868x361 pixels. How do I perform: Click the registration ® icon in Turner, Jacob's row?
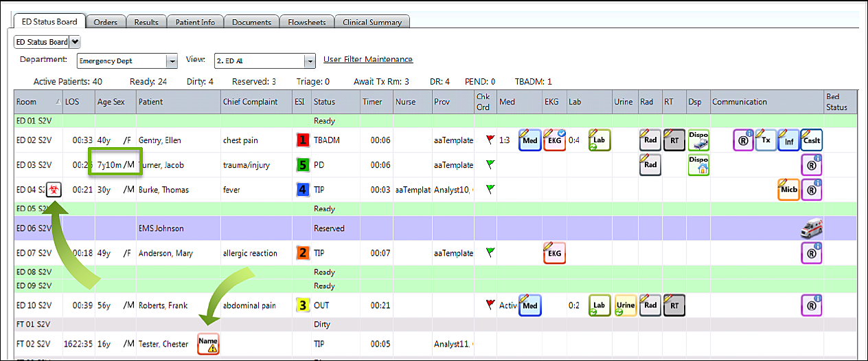point(812,165)
